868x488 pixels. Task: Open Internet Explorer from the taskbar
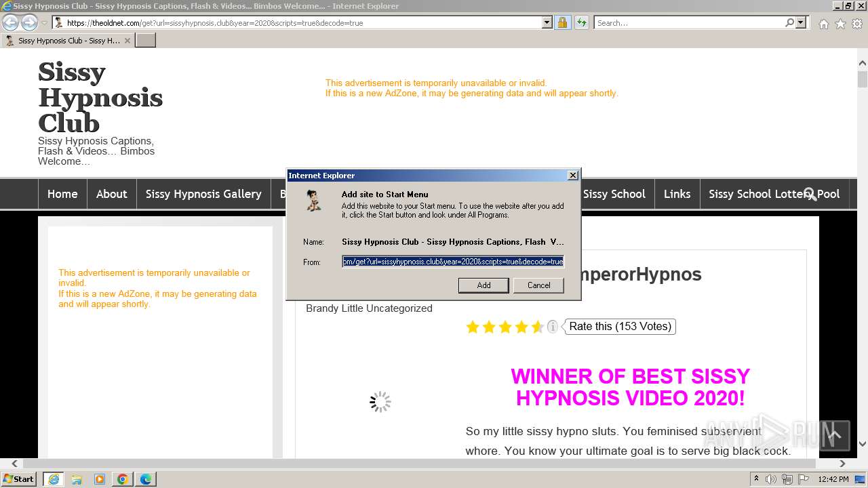click(54, 479)
